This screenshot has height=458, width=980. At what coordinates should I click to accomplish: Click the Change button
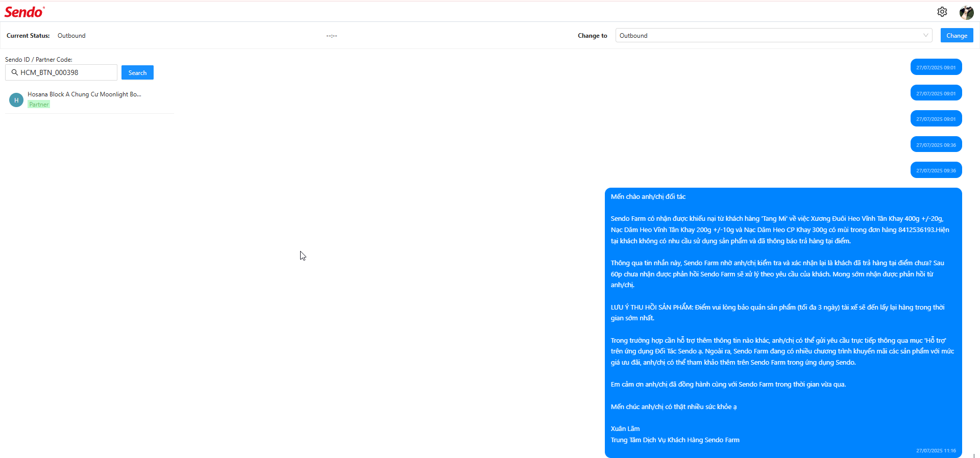pyautogui.click(x=957, y=35)
